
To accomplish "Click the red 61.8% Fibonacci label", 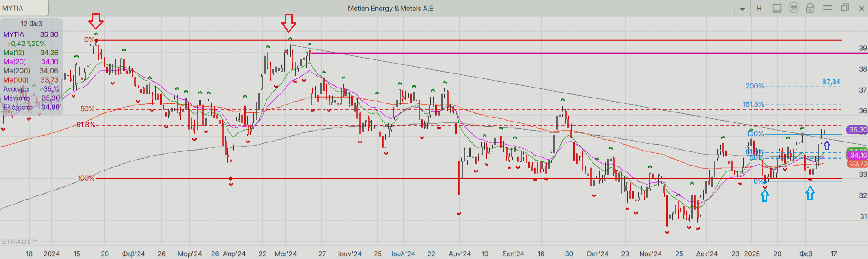I will tap(86, 125).
